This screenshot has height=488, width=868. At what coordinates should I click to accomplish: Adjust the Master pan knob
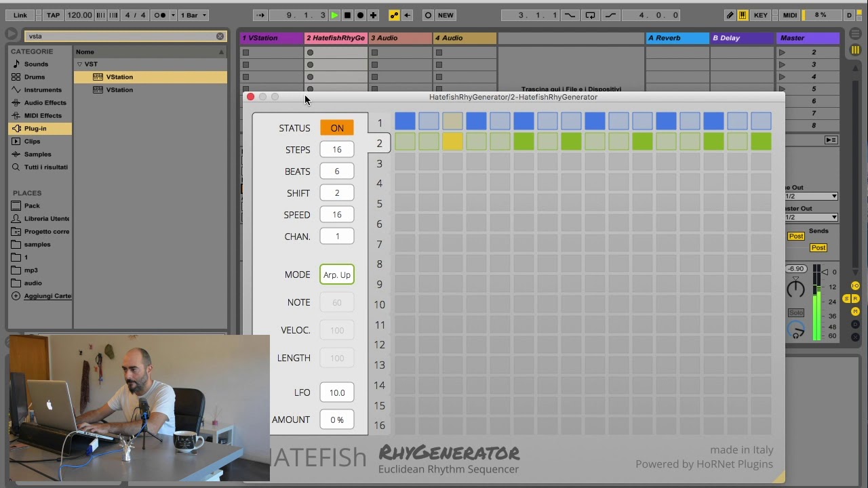(795, 289)
